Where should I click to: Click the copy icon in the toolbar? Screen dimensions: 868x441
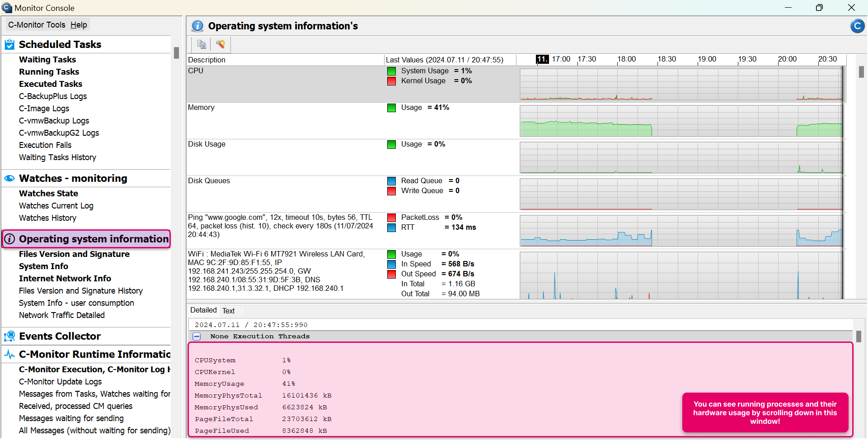202,44
